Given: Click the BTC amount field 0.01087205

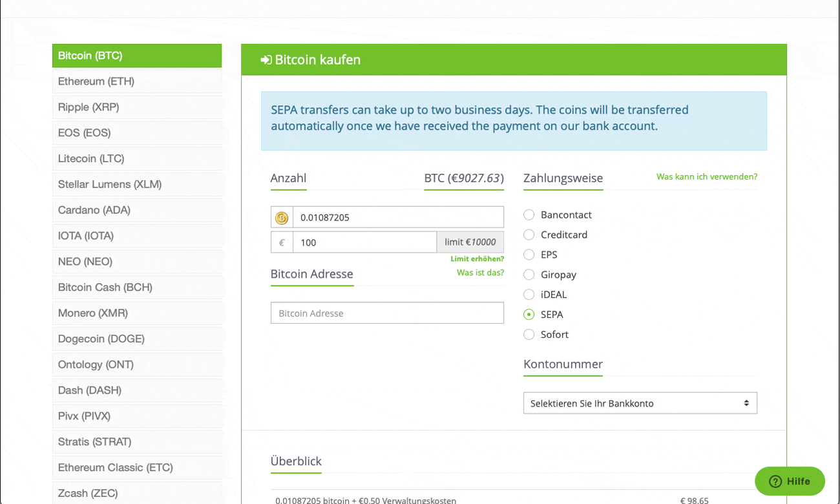Looking at the screenshot, I should point(397,218).
